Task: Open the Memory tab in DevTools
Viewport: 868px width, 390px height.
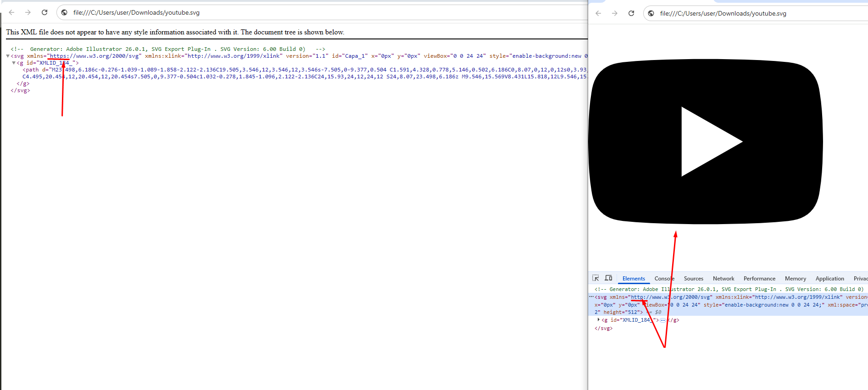Action: click(795, 279)
